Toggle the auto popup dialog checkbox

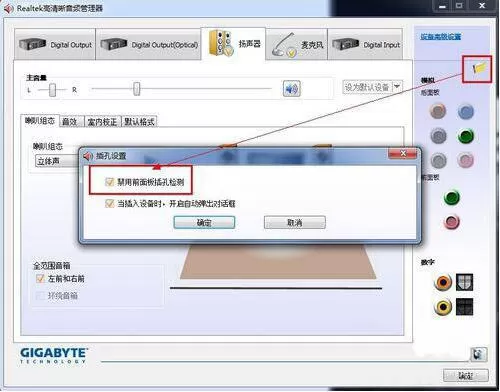pos(109,203)
